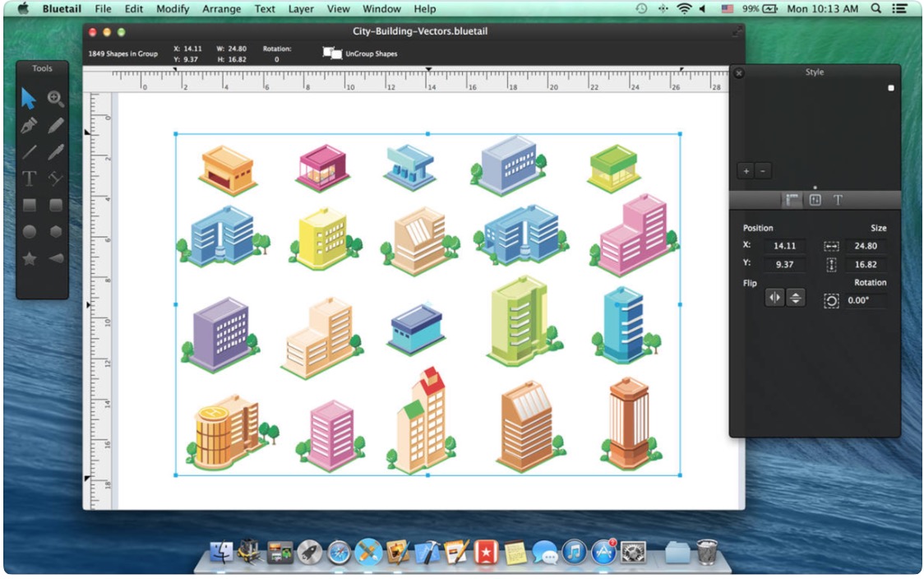Select the Star shape tool
Screen dimensions: 924x579
coord(29,258)
